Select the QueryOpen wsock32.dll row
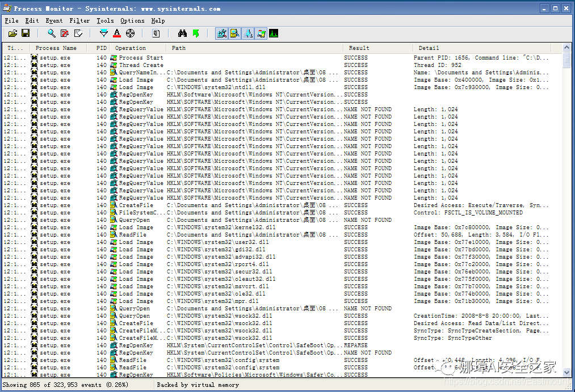575x392 pixels. pos(282,316)
